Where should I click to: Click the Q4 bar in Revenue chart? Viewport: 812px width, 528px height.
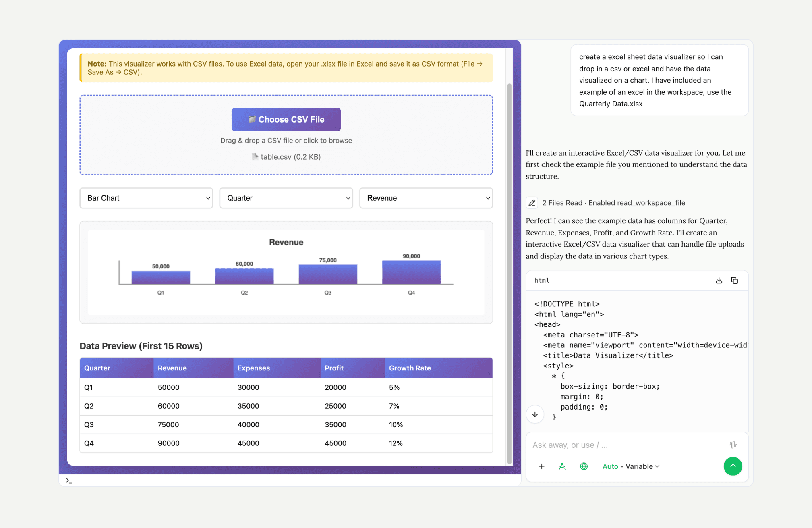tap(411, 272)
